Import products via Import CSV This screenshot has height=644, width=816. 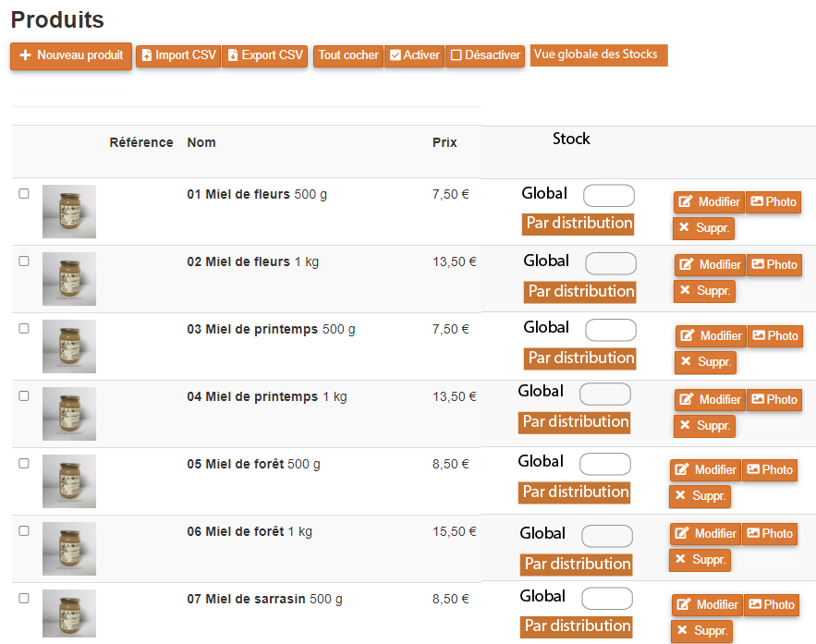(177, 55)
